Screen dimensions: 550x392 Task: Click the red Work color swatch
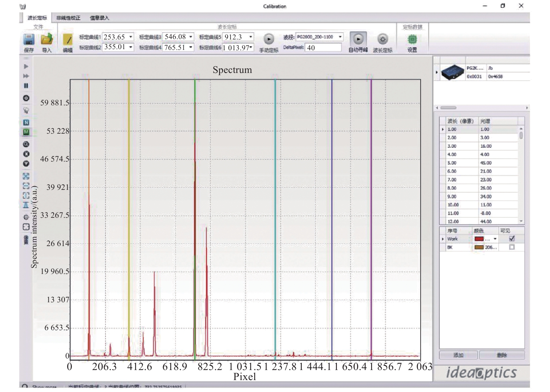[479, 239]
